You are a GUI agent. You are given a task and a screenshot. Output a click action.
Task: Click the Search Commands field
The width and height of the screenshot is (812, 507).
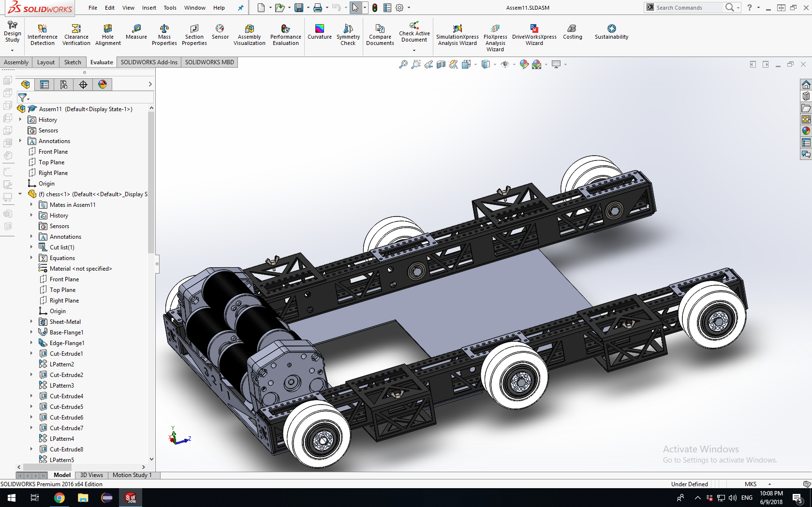click(689, 8)
